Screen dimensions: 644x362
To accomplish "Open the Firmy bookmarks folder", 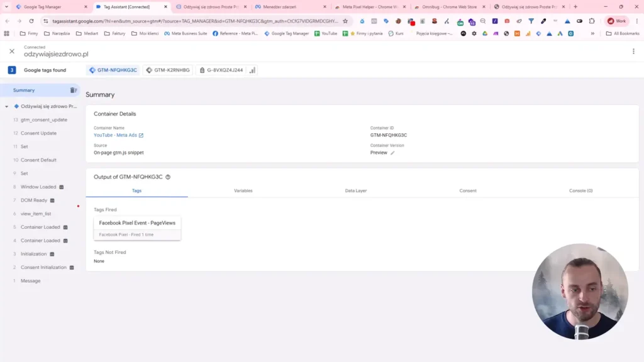I will click(29, 33).
